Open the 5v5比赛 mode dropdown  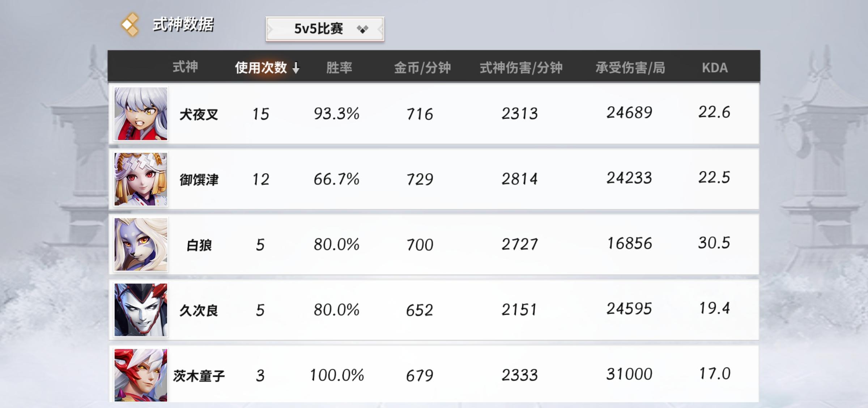tap(325, 29)
